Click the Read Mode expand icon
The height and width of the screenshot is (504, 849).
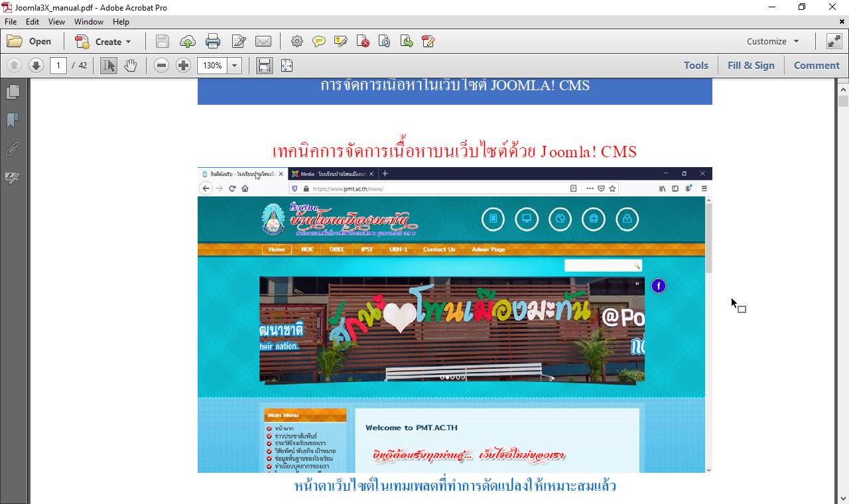pos(834,41)
